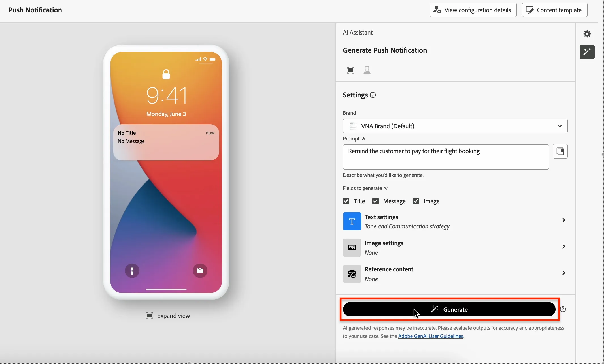Screen dimensions: 604x364
Task: Click the Generate button
Action: coord(449,309)
